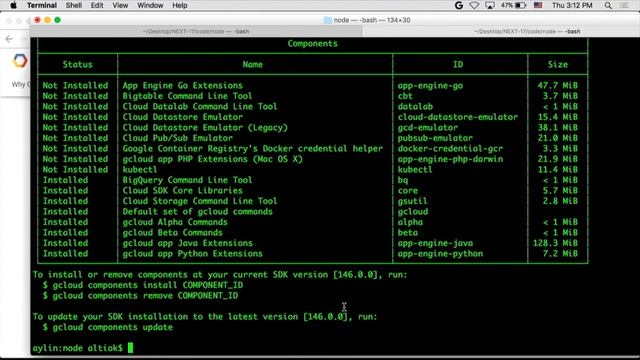This screenshot has height=360, width=640.
Task: Click the gcloud components remove COMPONENT_ID line
Action: tap(140, 296)
